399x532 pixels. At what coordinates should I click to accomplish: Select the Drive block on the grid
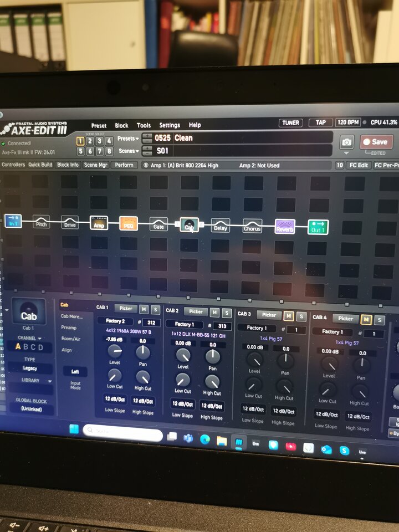click(70, 223)
